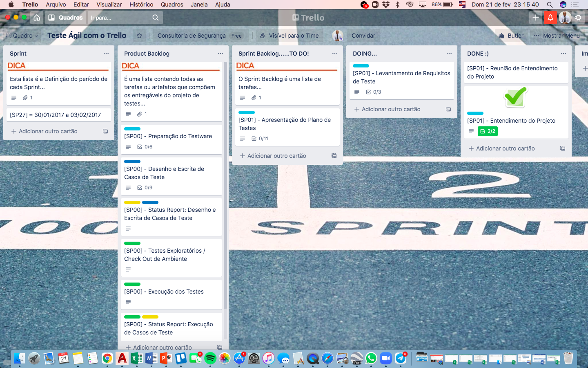Click template icon in Sprint Backlog footer
This screenshot has height=368, width=588.
point(334,156)
